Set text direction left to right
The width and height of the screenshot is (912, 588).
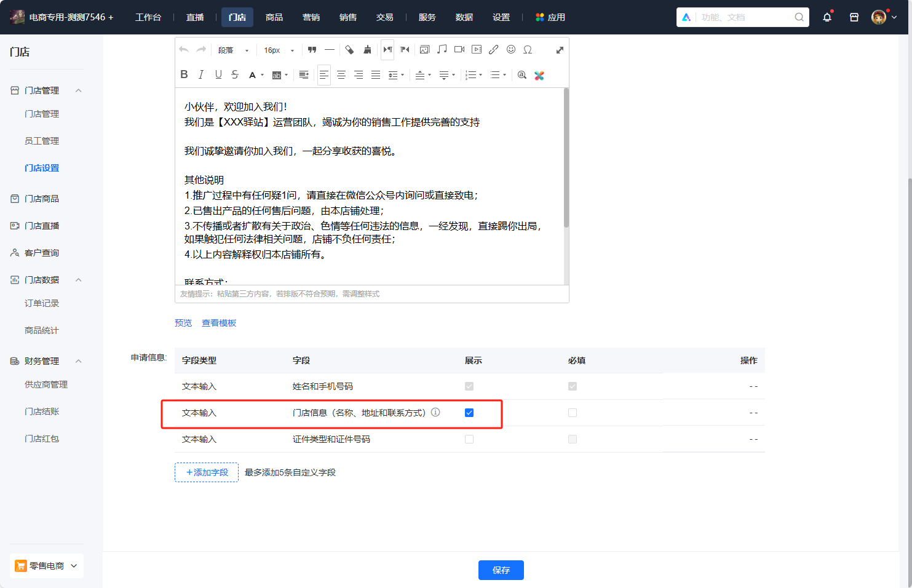click(387, 50)
